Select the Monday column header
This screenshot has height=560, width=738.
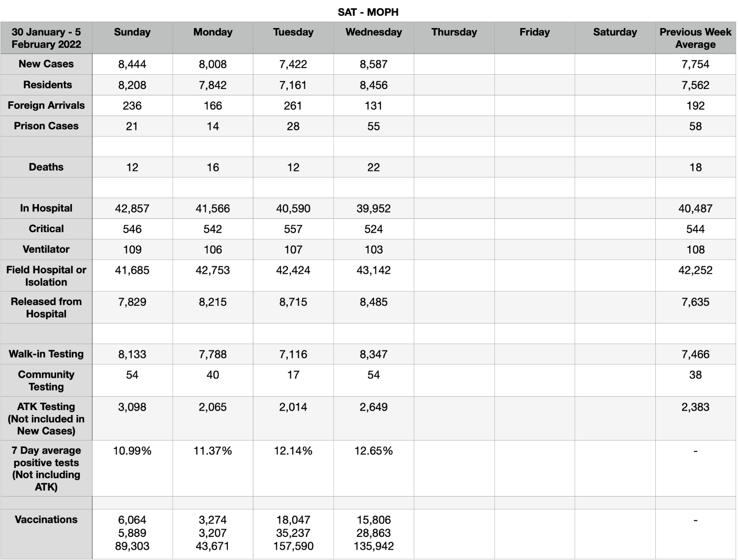pos(213,38)
